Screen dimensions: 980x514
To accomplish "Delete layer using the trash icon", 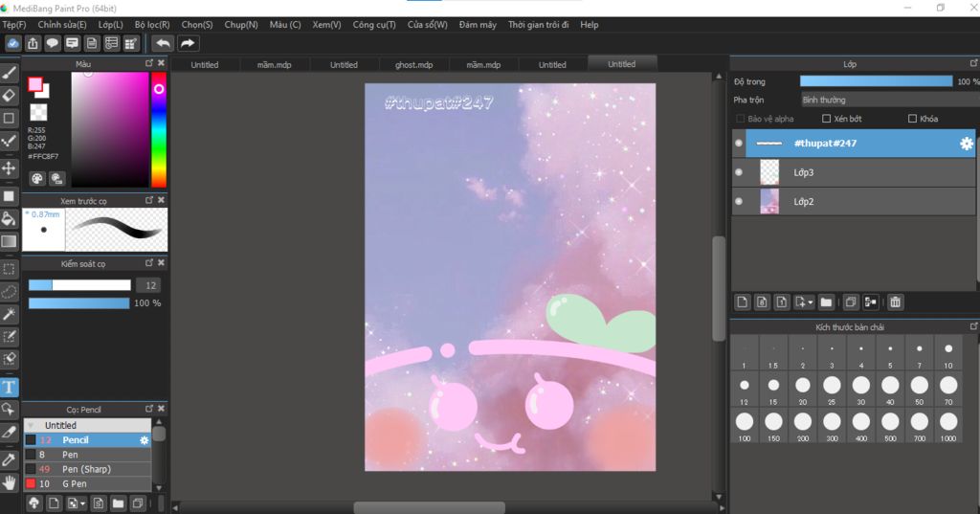I will click(895, 302).
